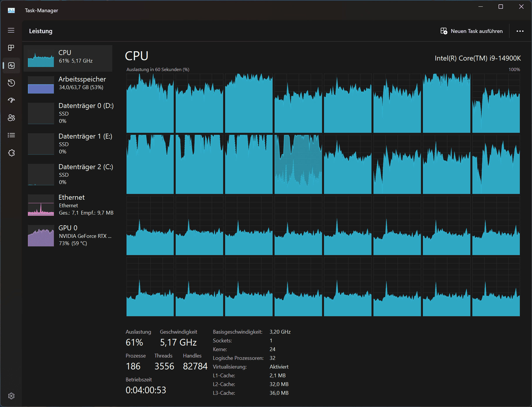Screen dimensions: 532x407
Task: Click the L3-Cache 36,0 MB value
Action: [279, 393]
